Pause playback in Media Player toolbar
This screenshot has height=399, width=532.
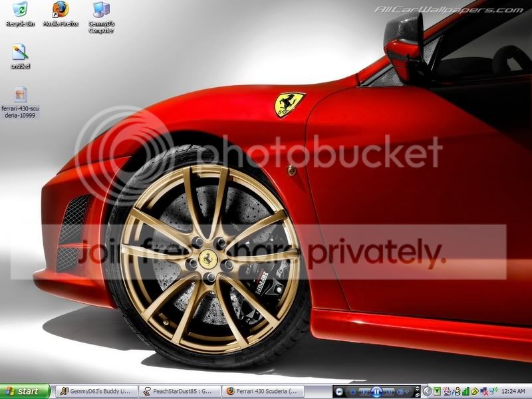click(376, 392)
